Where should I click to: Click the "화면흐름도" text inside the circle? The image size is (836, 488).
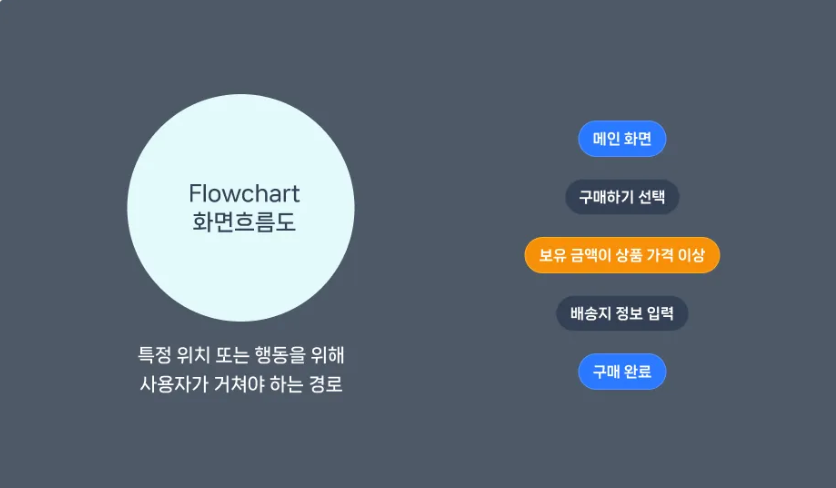pos(244,222)
